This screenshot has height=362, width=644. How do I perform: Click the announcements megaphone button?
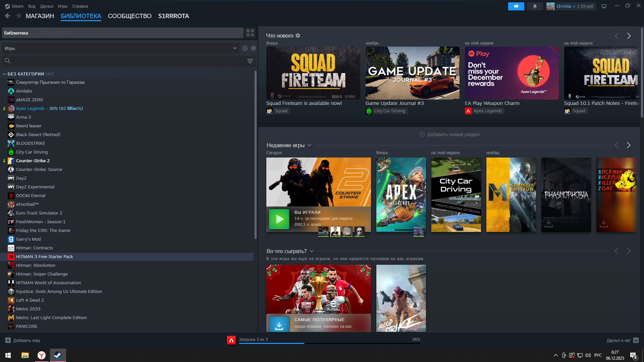point(516,6)
